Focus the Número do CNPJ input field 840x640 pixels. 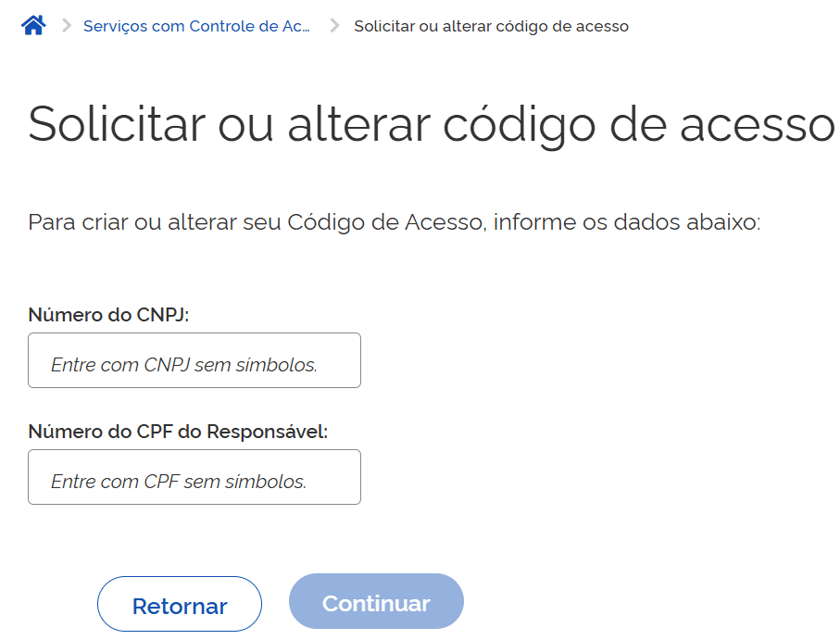point(194,360)
